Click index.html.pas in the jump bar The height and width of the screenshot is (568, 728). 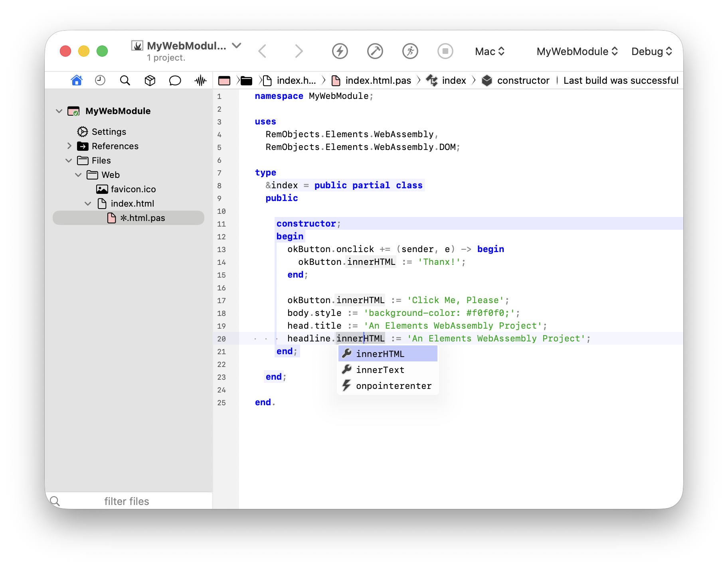click(372, 81)
